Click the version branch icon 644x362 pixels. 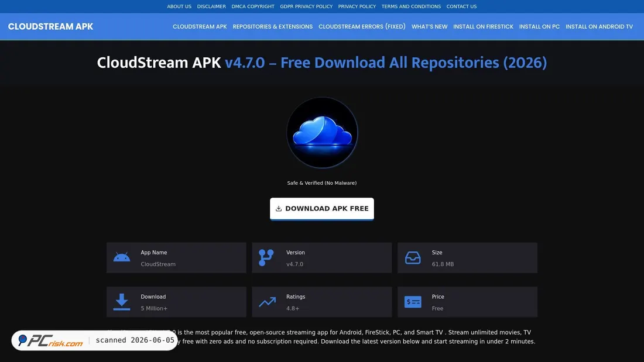click(266, 258)
